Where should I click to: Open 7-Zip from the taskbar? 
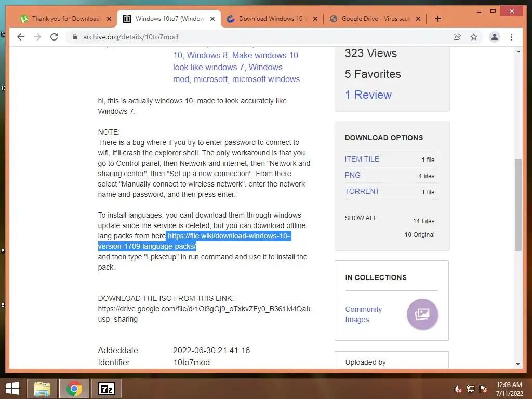coord(106,389)
